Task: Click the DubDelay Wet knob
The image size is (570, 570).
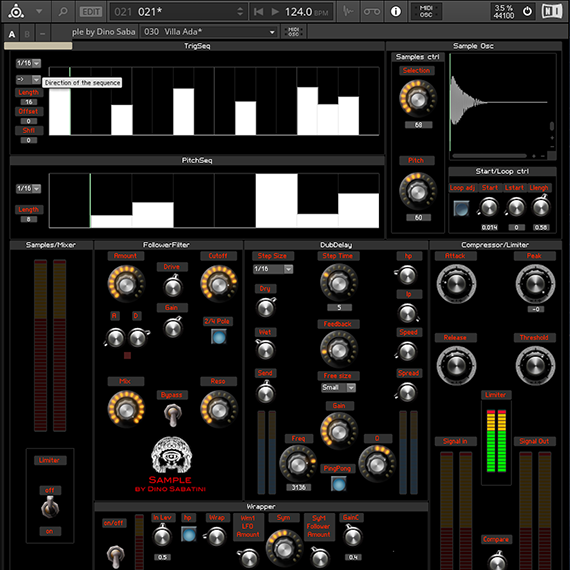Action: (x=265, y=350)
